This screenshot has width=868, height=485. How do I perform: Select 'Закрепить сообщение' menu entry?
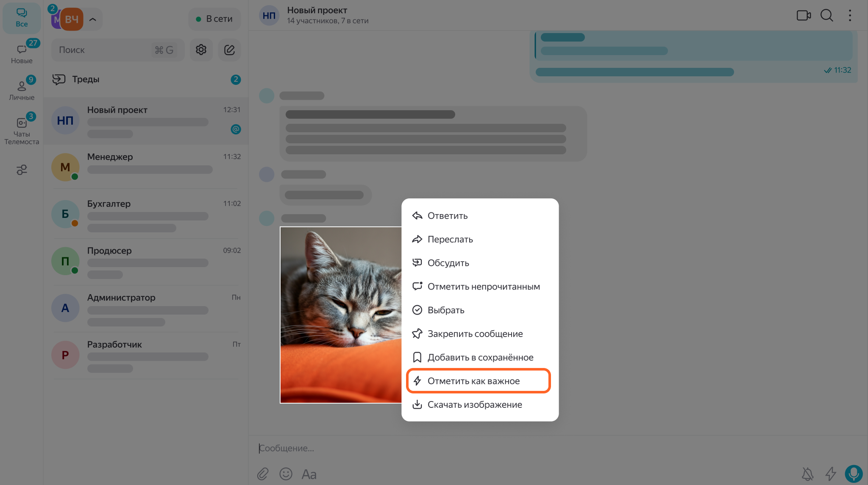475,334
